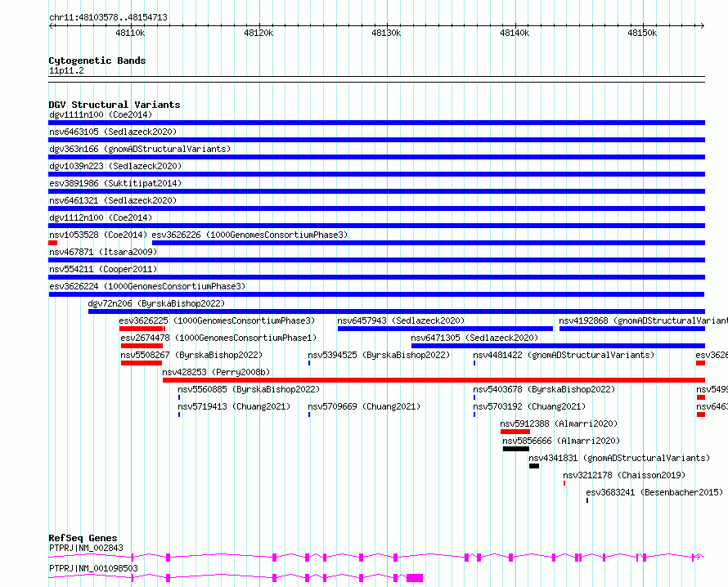Image resolution: width=728 pixels, height=587 pixels.
Task: Click the DGV Structural Variants track title
Action: coord(115,105)
